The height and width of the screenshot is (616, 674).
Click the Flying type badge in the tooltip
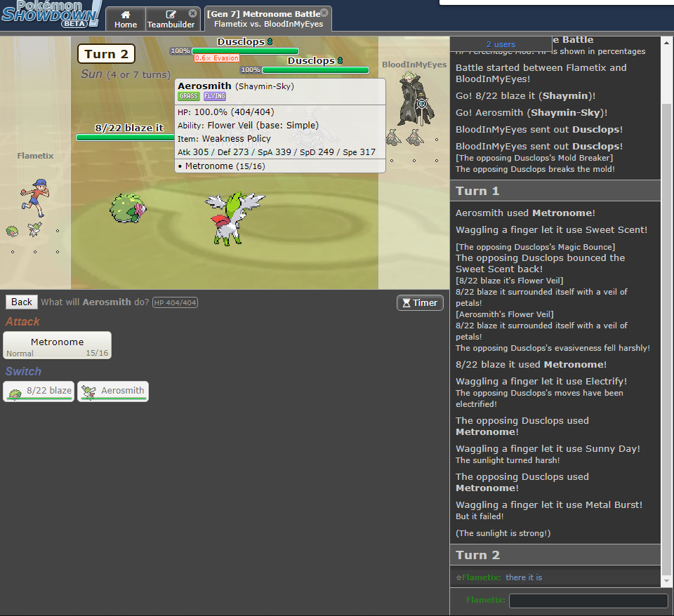click(215, 96)
